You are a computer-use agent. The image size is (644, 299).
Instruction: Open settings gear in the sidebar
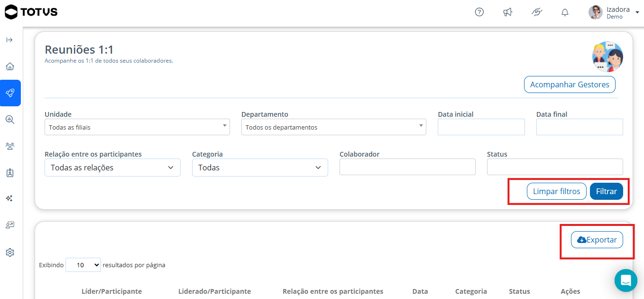click(x=10, y=252)
